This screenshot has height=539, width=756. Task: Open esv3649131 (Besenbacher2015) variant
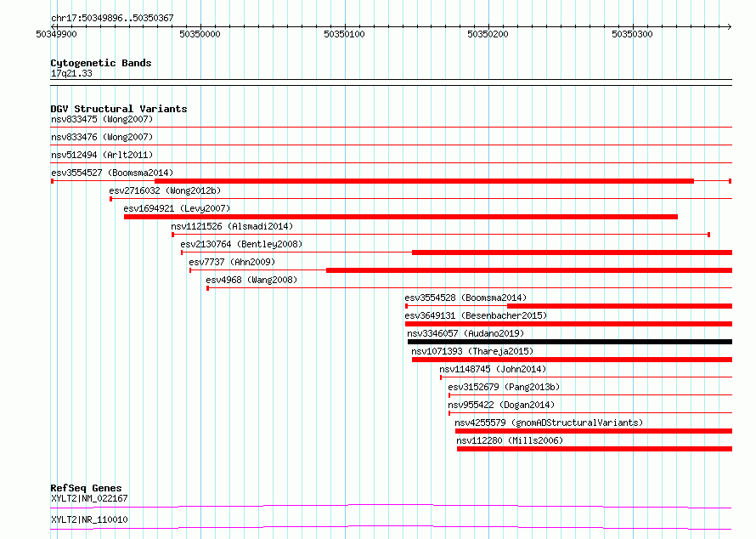coord(476,315)
